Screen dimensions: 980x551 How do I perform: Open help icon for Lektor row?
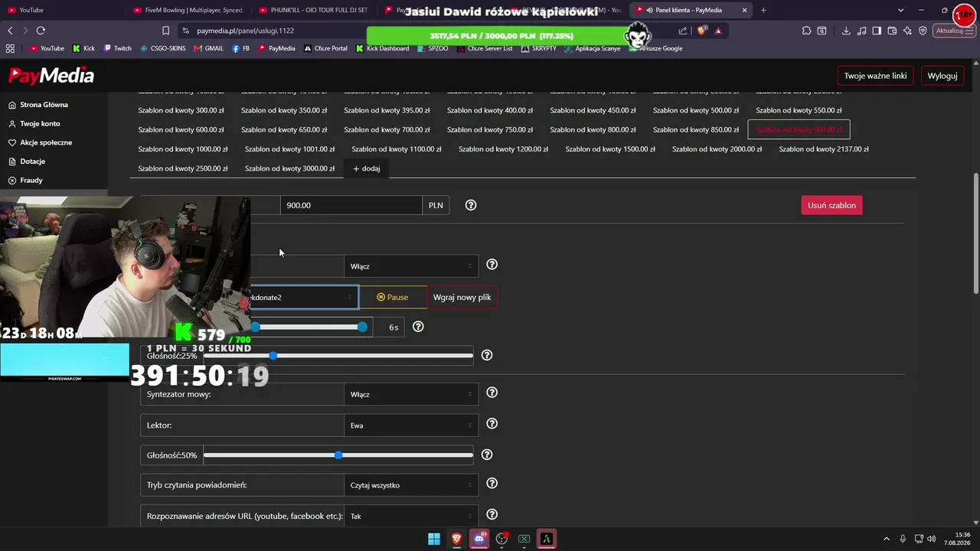[x=492, y=424]
